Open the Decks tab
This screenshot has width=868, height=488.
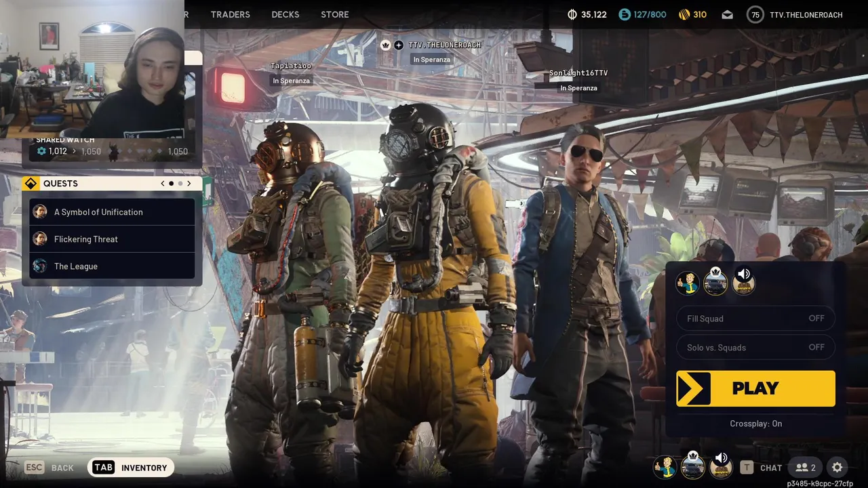pos(285,14)
